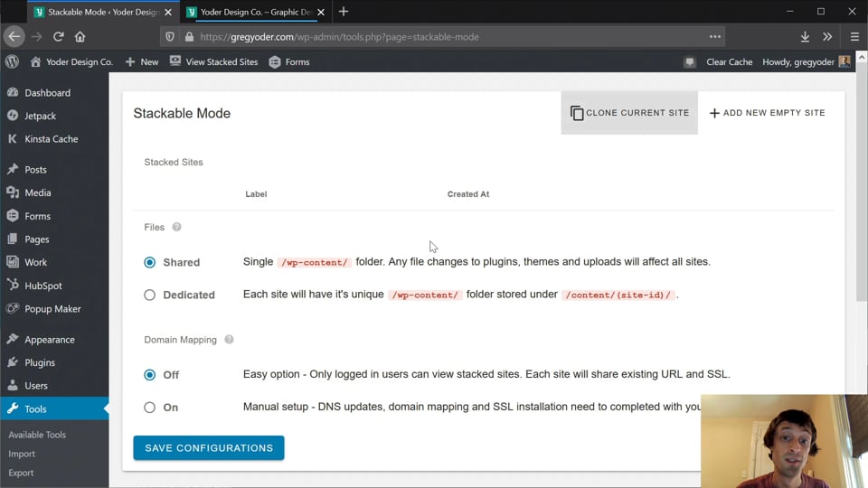The height and width of the screenshot is (488, 868).
Task: Open the Firefox hamburger menu
Action: click(854, 36)
